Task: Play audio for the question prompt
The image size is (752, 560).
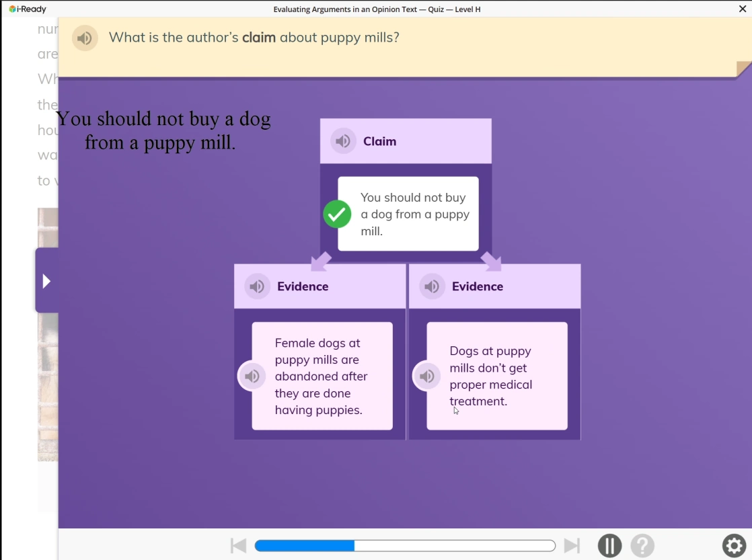Action: 85,38
